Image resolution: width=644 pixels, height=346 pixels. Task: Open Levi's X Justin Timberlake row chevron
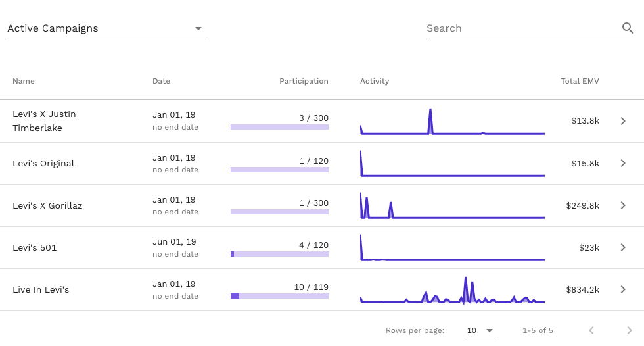click(x=623, y=121)
